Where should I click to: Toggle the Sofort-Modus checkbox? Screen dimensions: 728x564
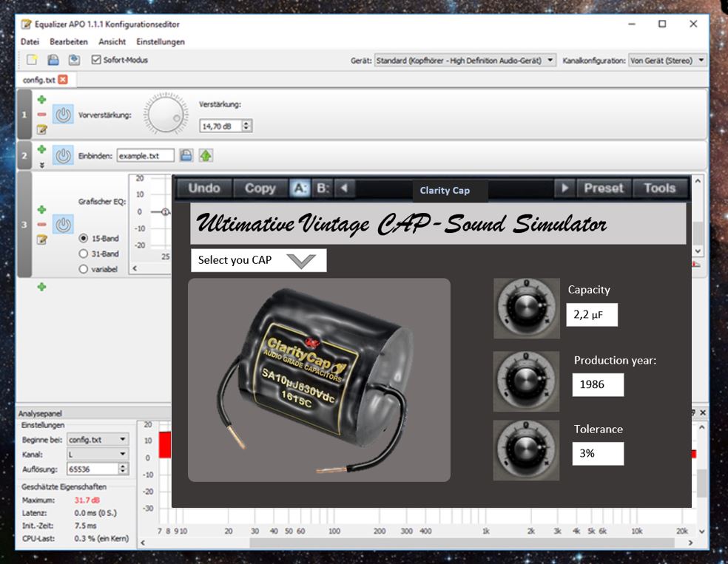96,60
